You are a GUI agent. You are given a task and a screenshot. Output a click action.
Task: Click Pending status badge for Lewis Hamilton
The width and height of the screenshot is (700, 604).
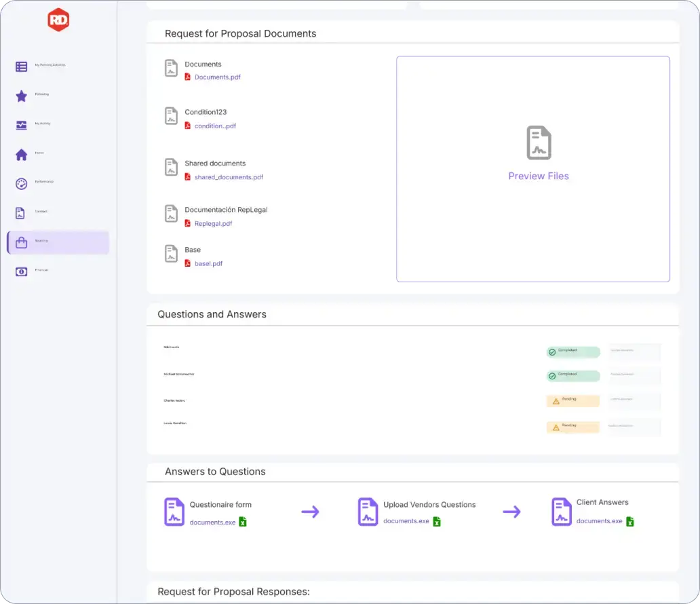pos(573,427)
